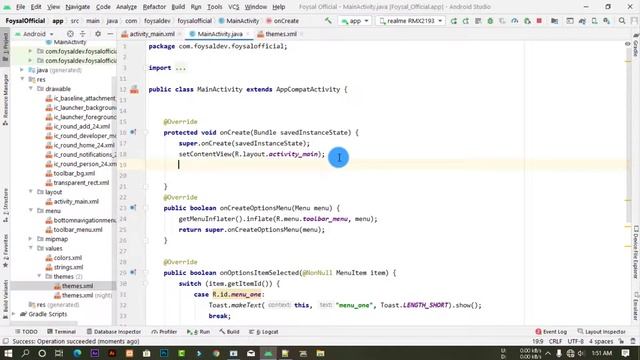640x360 pixels.
Task: Switch to activity_main.xml editor tab
Action: click(x=151, y=34)
